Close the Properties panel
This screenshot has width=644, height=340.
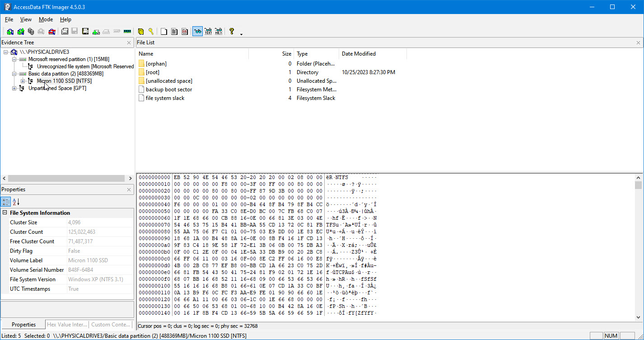129,189
